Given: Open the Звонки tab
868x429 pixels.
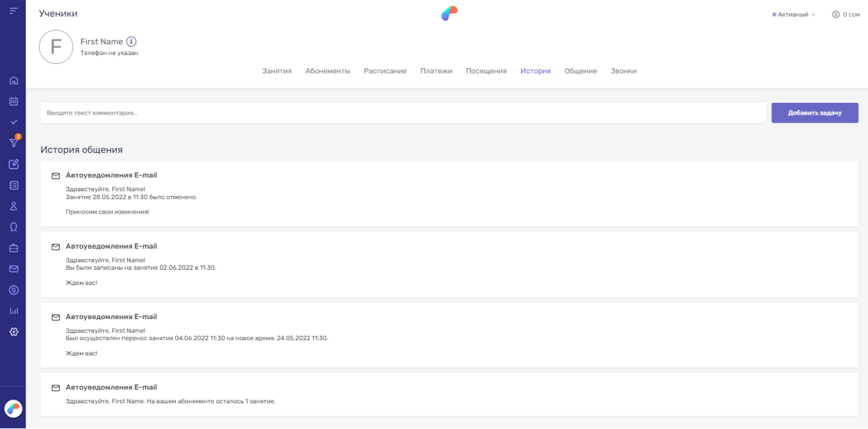Looking at the screenshot, I should 623,71.
